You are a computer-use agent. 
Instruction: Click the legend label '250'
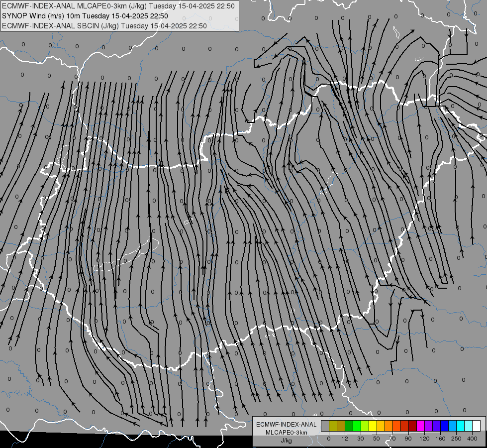tap(456, 439)
